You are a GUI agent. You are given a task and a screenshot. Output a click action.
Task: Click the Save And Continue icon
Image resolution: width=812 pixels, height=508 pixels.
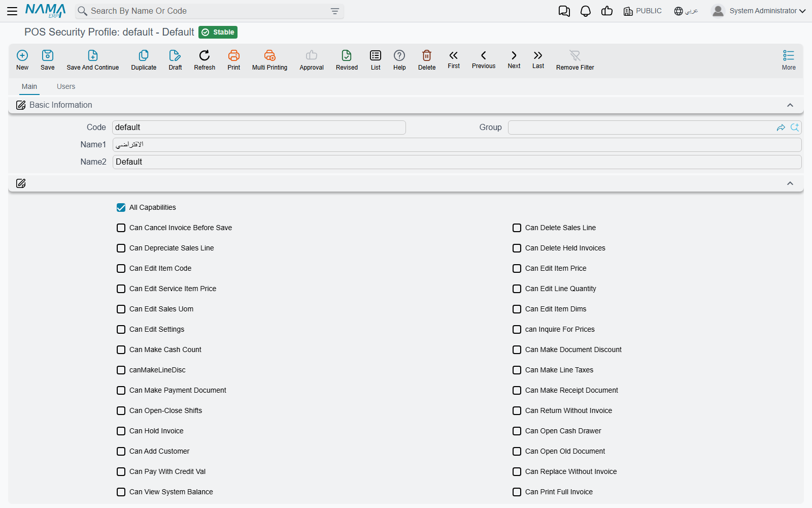point(93,55)
